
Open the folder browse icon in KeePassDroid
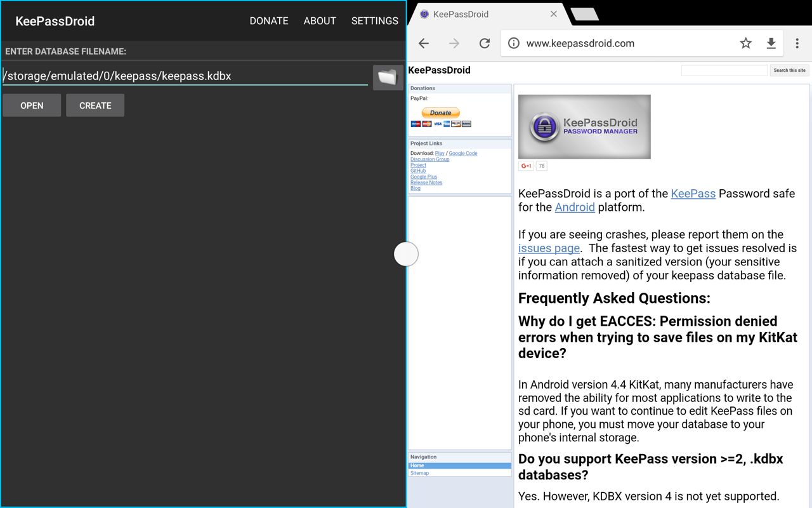[388, 77]
